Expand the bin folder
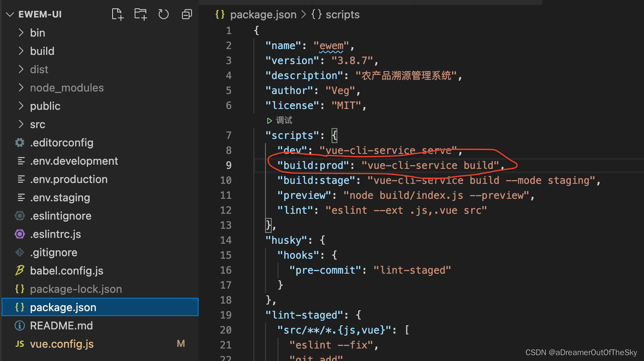The width and height of the screenshot is (644, 361). pos(21,32)
